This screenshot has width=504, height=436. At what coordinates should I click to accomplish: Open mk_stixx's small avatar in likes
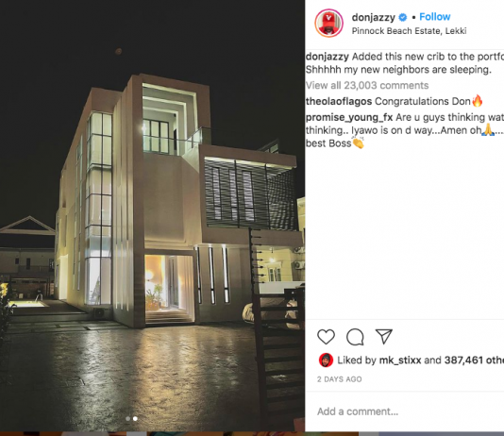(x=326, y=361)
